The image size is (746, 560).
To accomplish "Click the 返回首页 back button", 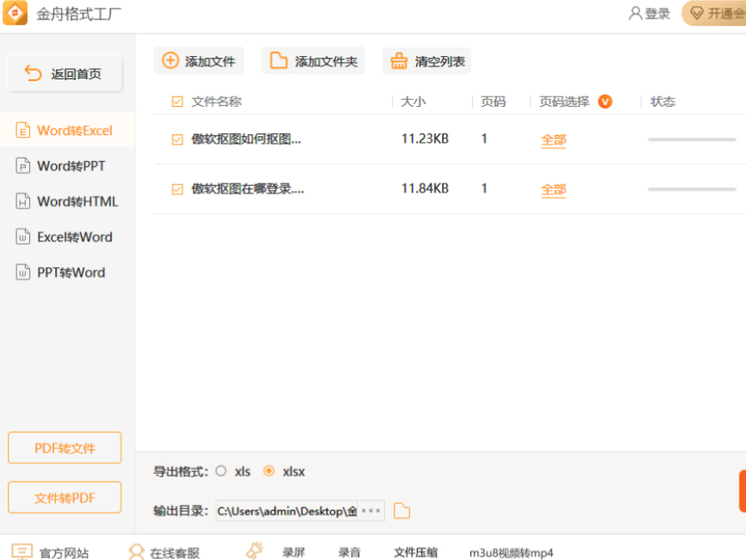I will [x=65, y=74].
